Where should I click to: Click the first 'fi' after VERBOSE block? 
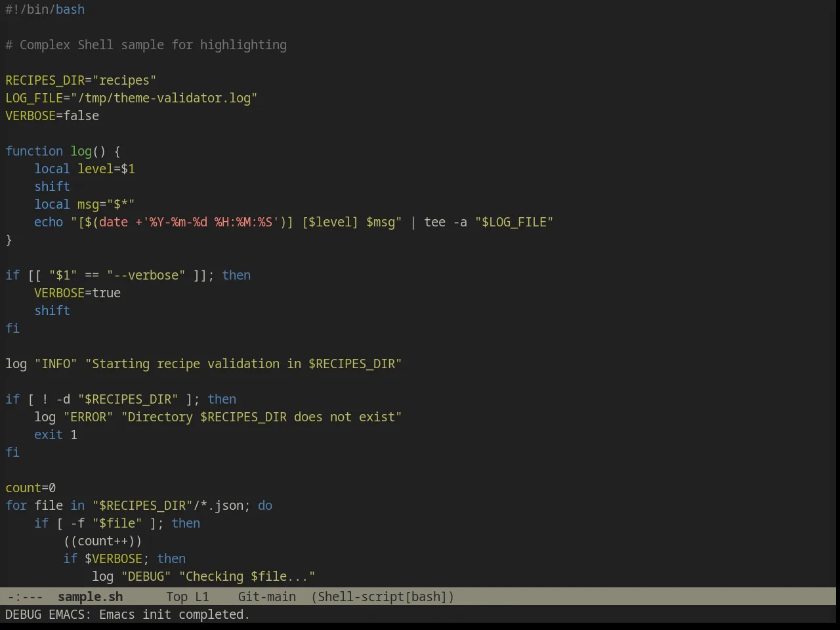(12, 328)
